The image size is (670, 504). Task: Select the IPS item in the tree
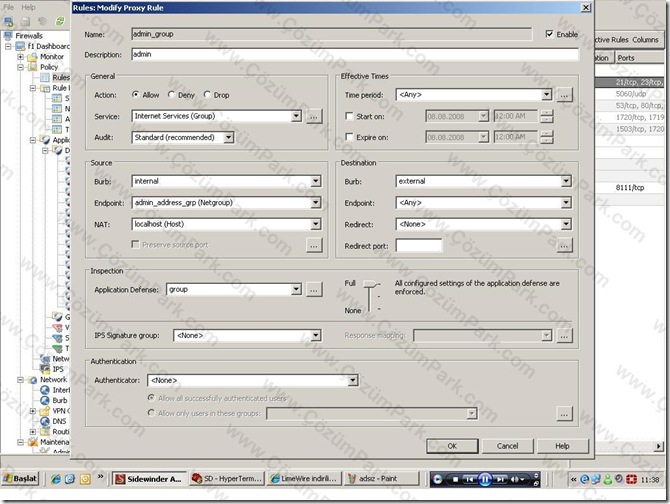(58, 369)
